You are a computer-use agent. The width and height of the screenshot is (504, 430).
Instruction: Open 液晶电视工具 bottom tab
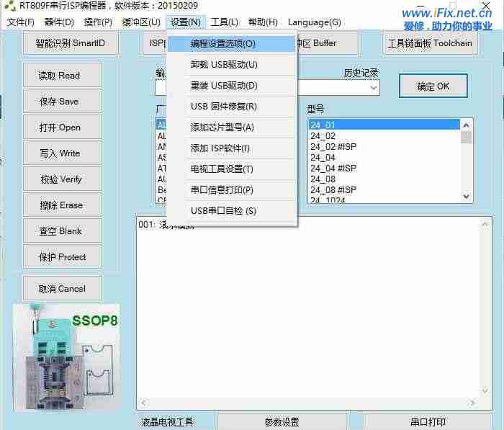(x=168, y=421)
